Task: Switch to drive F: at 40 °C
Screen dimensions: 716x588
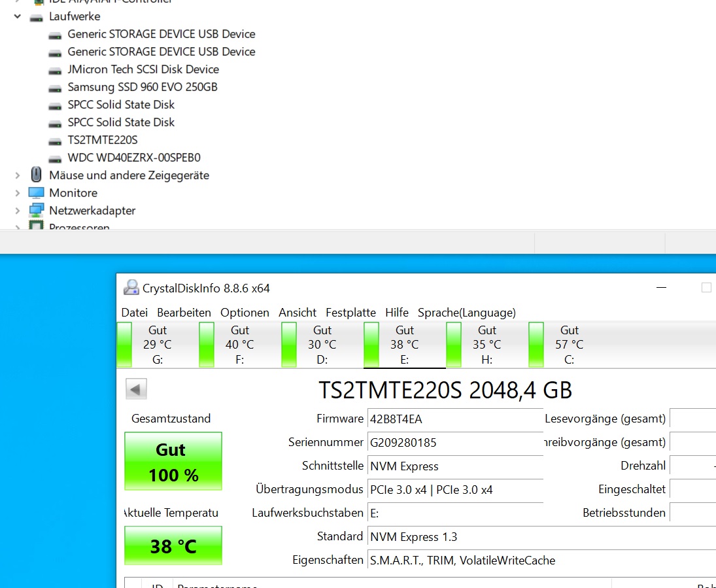Action: click(x=240, y=345)
